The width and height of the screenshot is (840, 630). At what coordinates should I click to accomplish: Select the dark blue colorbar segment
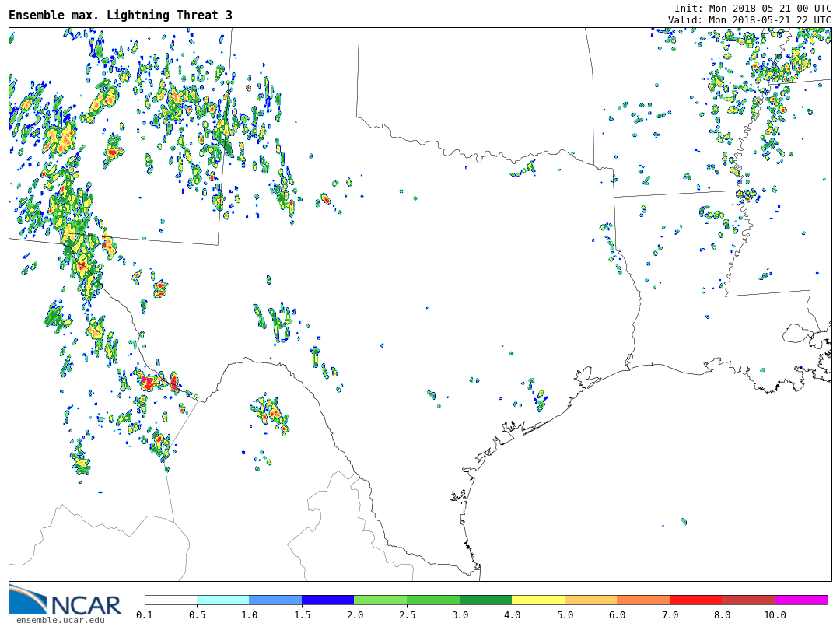[327, 600]
